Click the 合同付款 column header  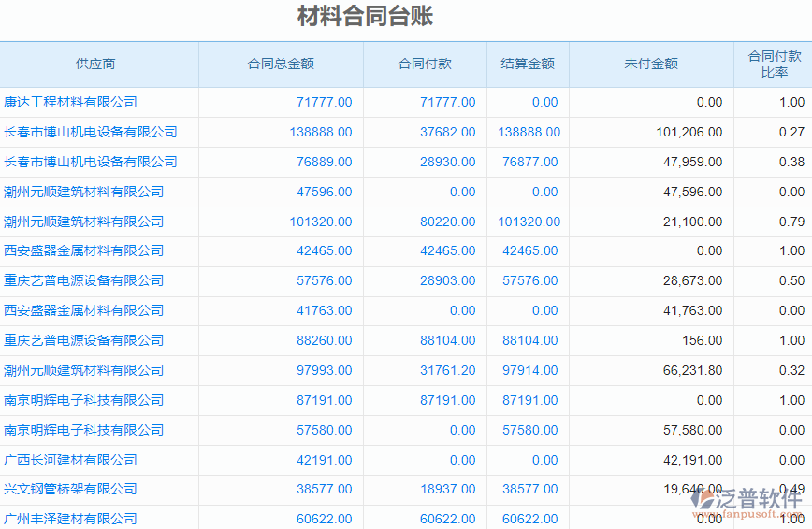pos(425,64)
